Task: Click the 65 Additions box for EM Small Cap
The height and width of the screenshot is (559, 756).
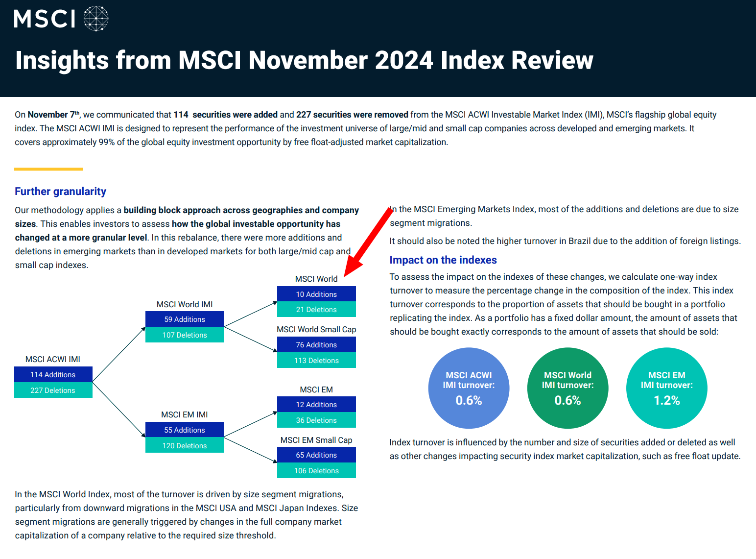Action: click(x=316, y=455)
